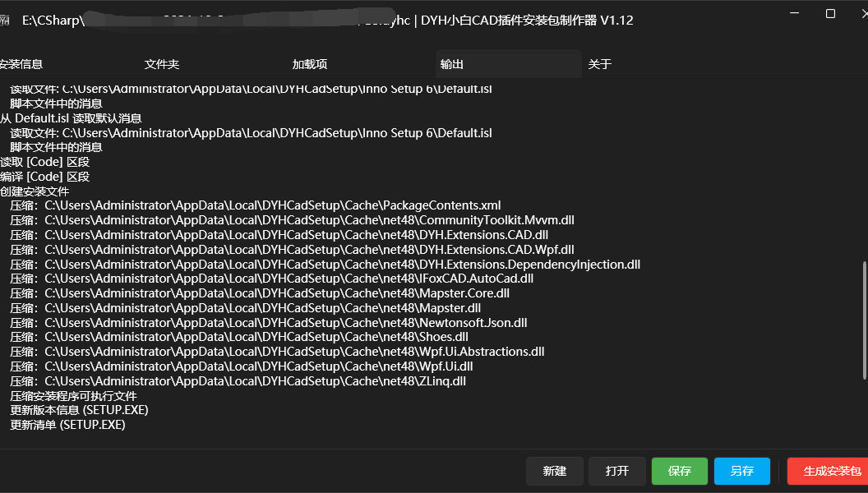This screenshot has height=493, width=868.
Task: Choose the blue 另存 button
Action: 741,471
